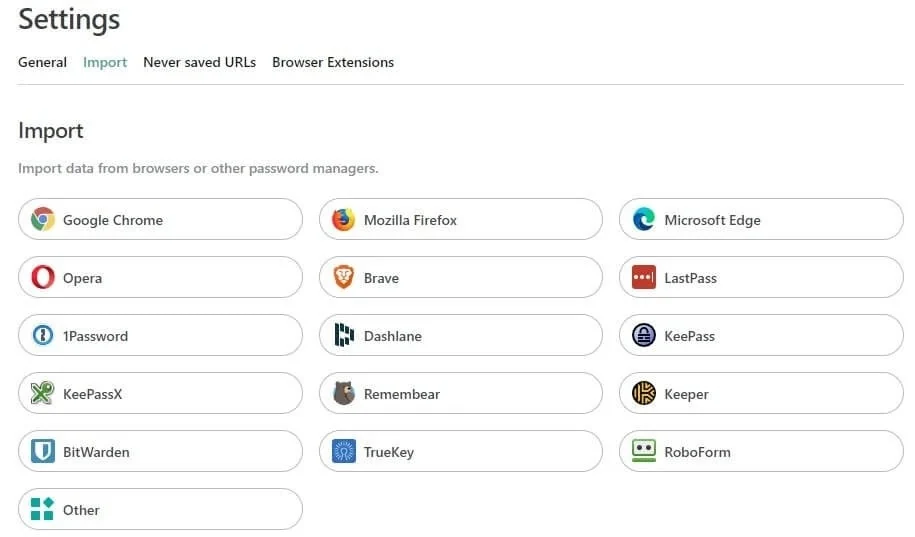Open the Never saved URLs tab
The image size is (915, 537).
pyautogui.click(x=200, y=62)
